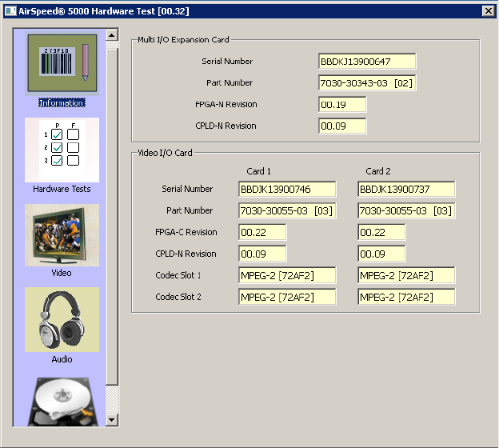Close the AirSpeed Hardware Test window
499x448 pixels.
[488, 11]
